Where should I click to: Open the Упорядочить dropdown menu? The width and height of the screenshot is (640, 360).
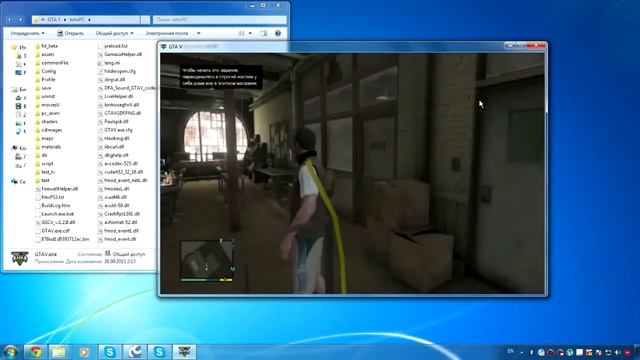[27, 33]
